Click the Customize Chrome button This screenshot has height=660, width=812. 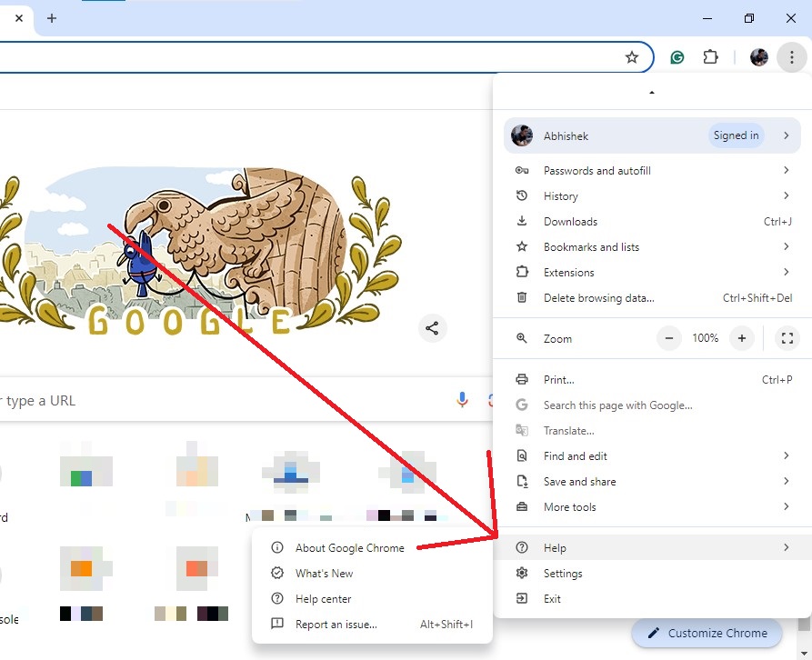pyautogui.click(x=707, y=633)
